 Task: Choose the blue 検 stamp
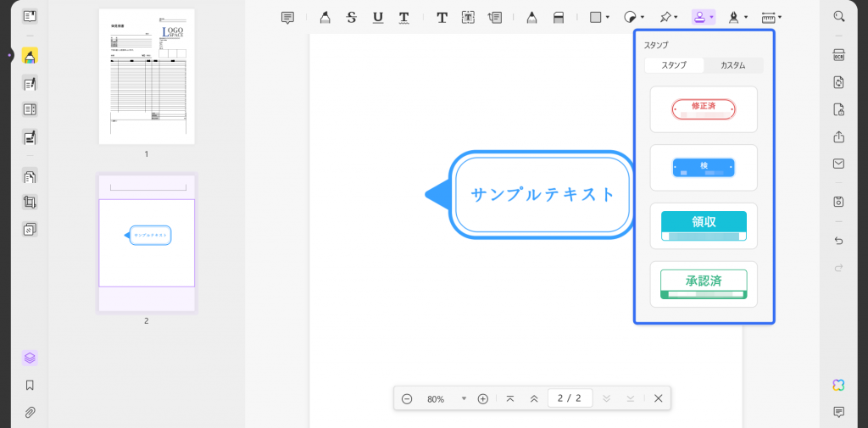[x=704, y=168]
